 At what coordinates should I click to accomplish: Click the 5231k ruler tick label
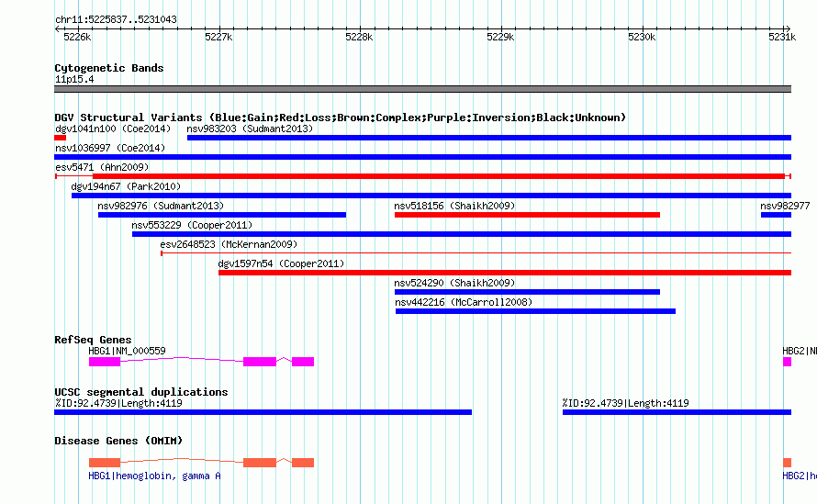click(782, 37)
